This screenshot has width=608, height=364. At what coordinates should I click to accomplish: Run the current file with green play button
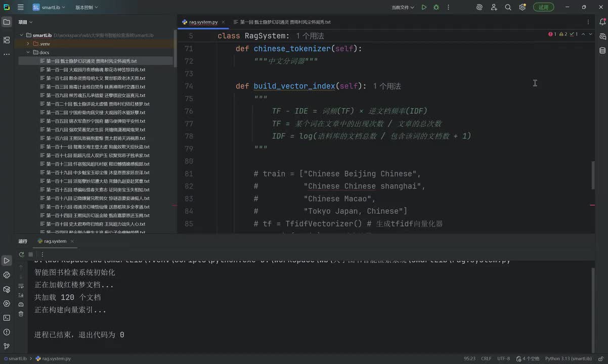(x=424, y=7)
